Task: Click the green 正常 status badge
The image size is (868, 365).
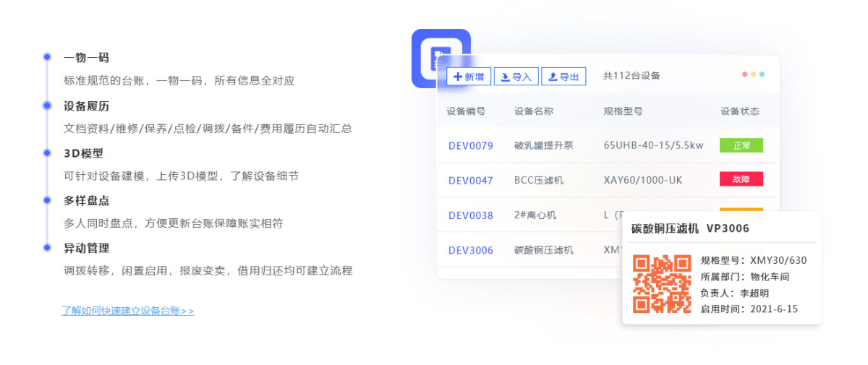Action: 741,145
